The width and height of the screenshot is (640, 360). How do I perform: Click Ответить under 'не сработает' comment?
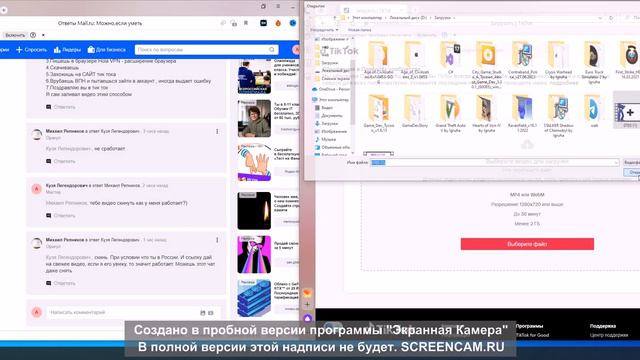tap(61, 161)
